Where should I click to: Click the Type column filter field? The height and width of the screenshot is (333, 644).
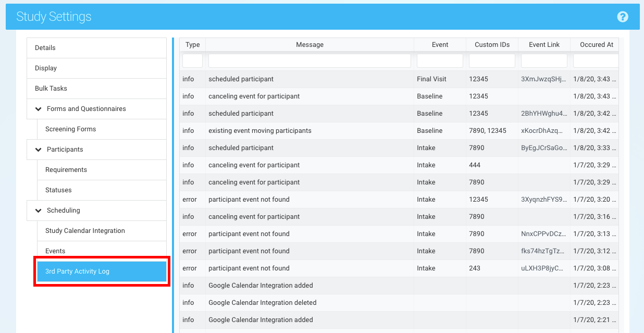(x=192, y=61)
